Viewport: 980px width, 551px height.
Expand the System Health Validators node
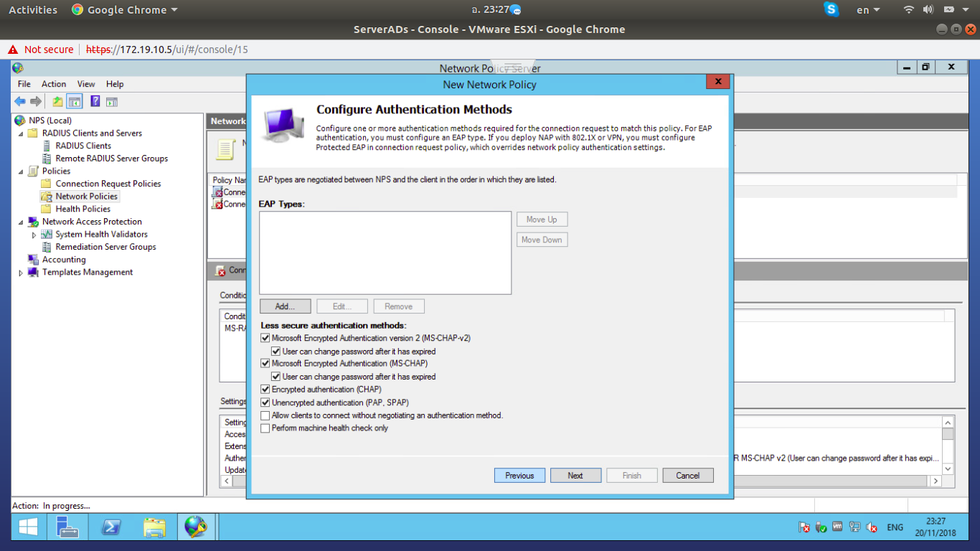tap(34, 235)
